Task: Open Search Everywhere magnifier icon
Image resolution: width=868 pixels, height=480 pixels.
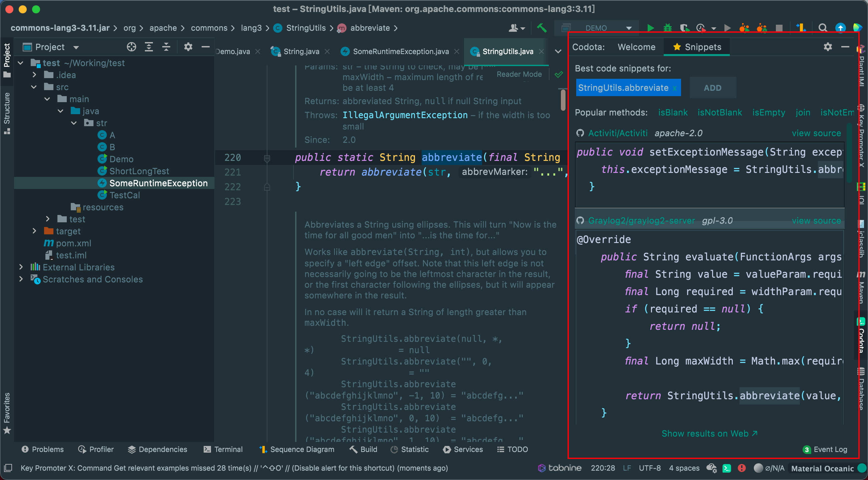Action: coord(823,28)
